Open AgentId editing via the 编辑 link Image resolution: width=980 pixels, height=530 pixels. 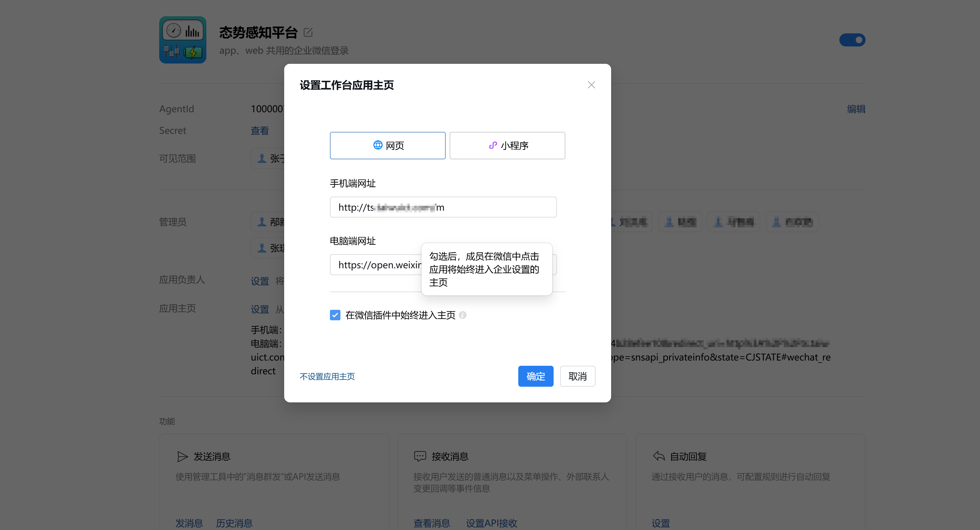tap(856, 109)
